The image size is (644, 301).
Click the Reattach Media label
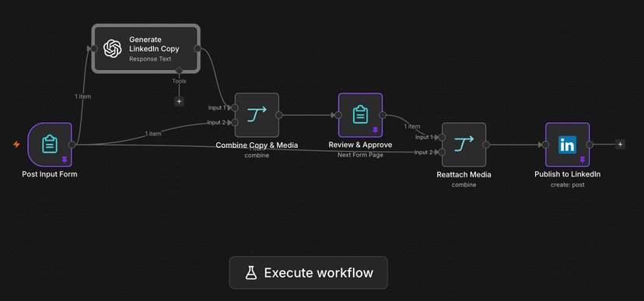coord(464,174)
